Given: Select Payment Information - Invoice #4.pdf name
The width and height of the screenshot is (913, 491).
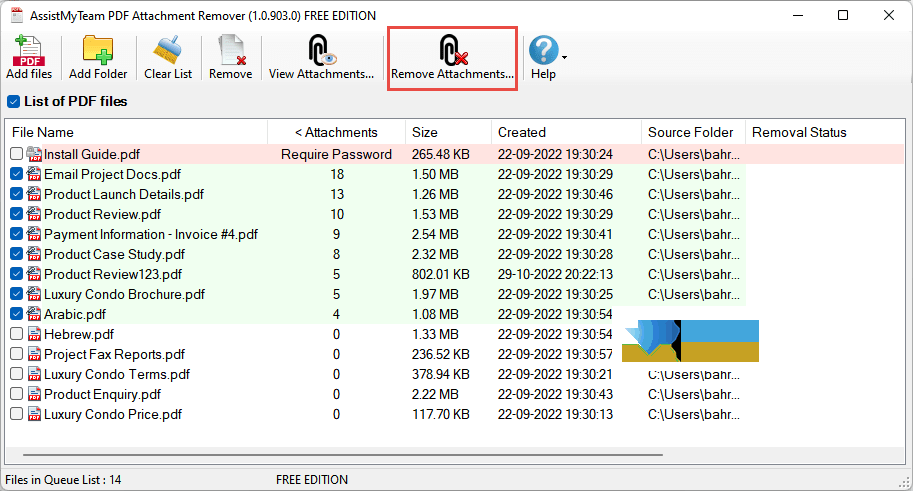Looking at the screenshot, I should [151, 234].
